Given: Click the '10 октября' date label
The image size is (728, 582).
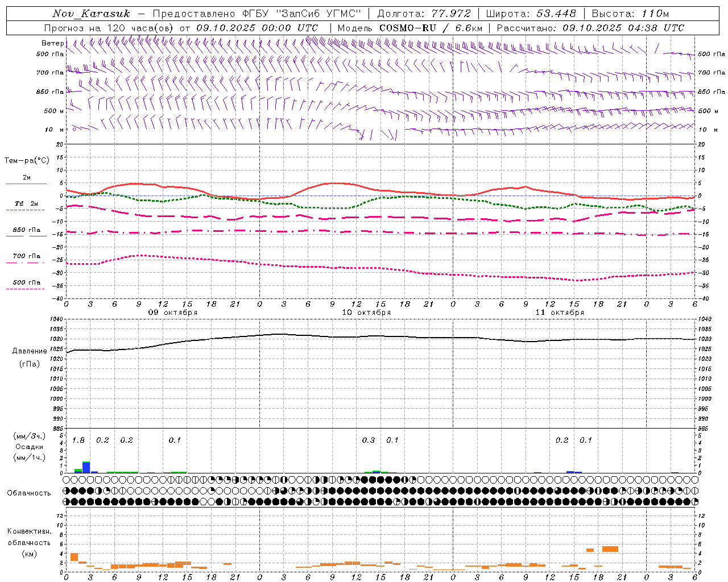Looking at the screenshot, I should pos(366,313).
